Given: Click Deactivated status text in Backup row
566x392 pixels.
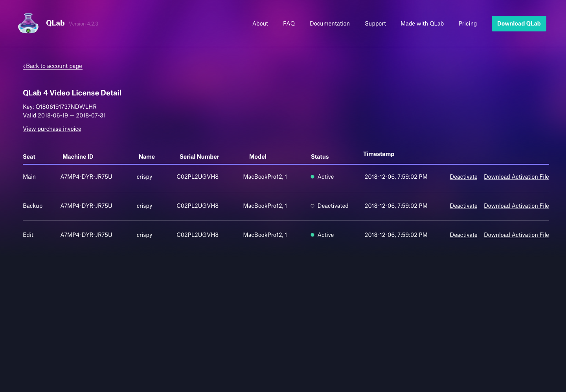Looking at the screenshot, I should point(333,206).
